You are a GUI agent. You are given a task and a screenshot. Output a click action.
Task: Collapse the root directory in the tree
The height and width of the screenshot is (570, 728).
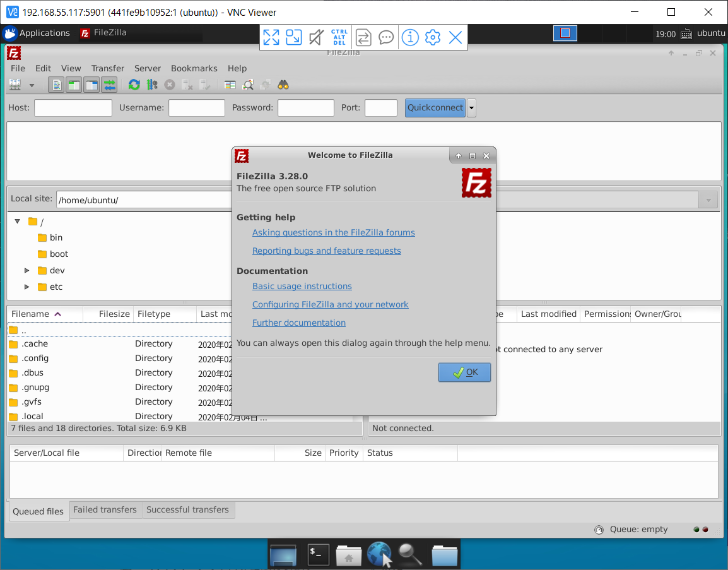point(17,222)
